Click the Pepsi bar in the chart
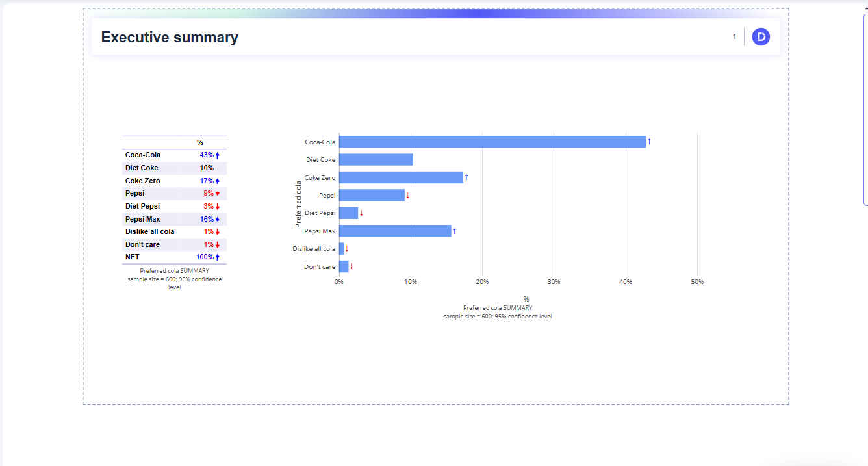The image size is (868, 466). (372, 195)
